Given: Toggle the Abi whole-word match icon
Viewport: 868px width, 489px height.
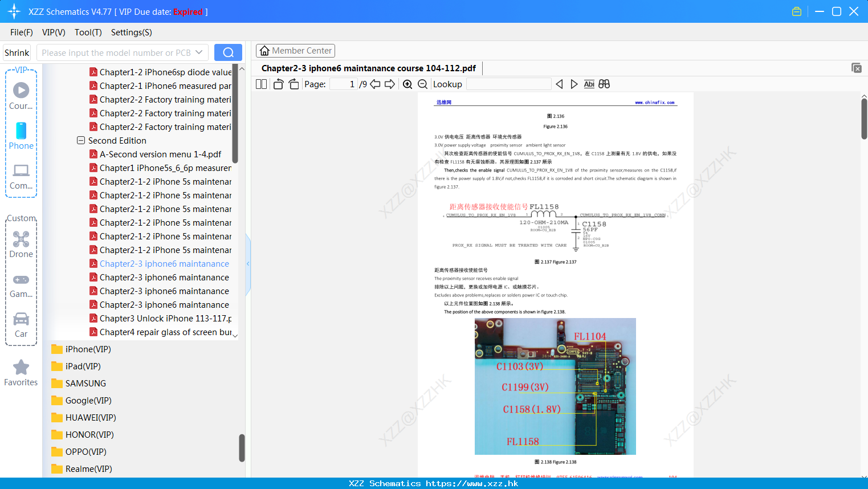Looking at the screenshot, I should [x=589, y=84].
